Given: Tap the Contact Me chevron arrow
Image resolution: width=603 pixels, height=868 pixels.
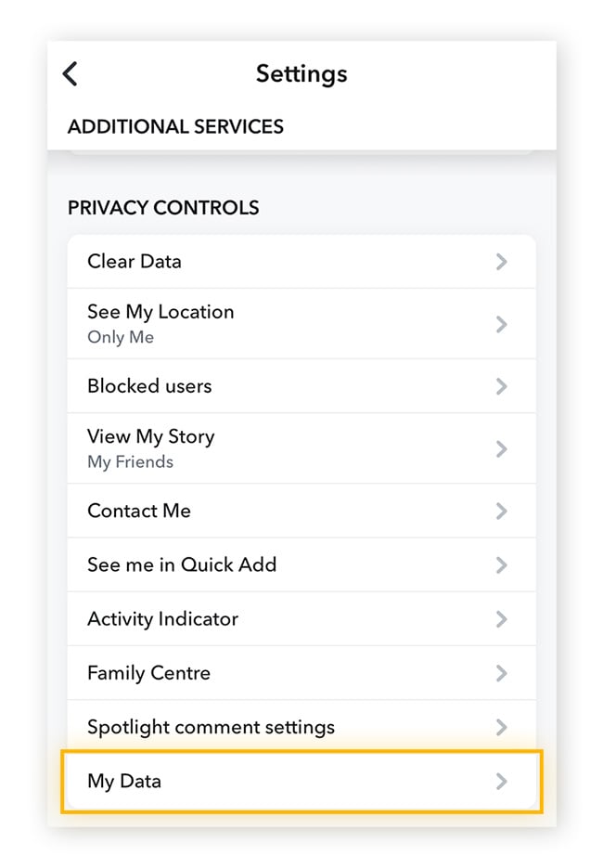Looking at the screenshot, I should click(502, 511).
